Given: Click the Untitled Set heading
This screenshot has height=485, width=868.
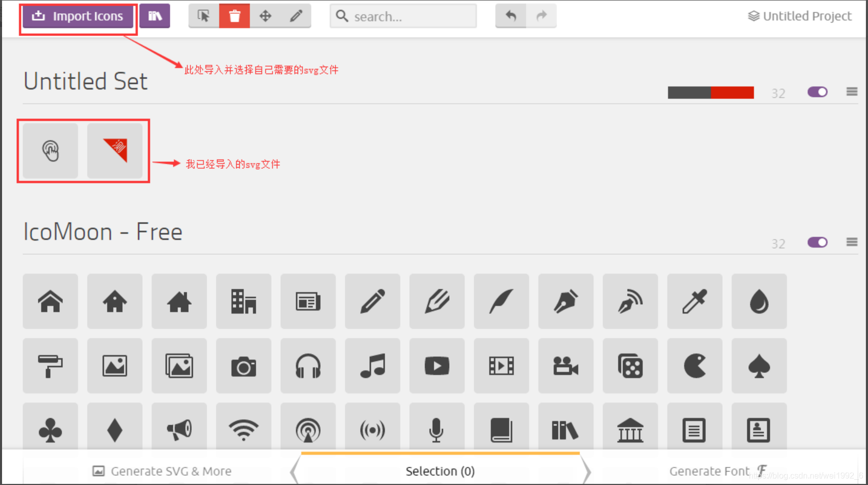Looking at the screenshot, I should 85,81.
